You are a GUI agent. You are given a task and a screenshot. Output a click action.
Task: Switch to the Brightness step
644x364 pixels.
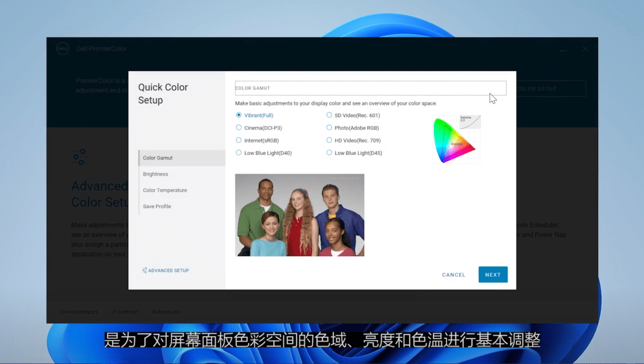coord(156,174)
